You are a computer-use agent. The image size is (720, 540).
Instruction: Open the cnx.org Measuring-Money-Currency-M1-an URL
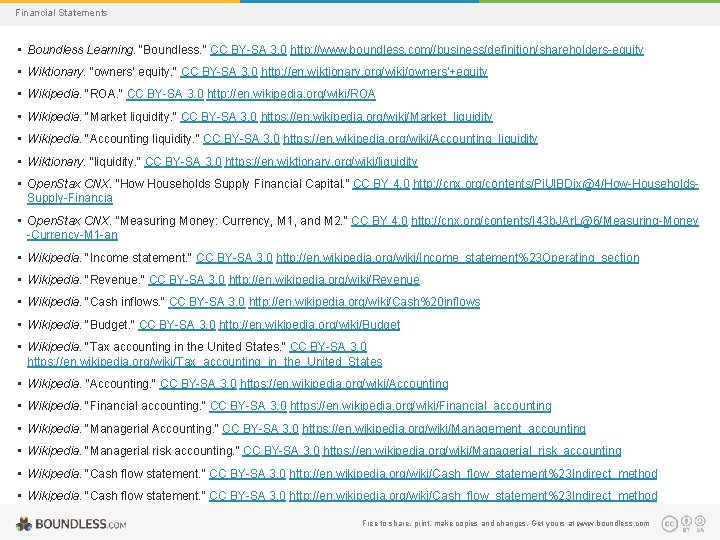click(x=555, y=221)
